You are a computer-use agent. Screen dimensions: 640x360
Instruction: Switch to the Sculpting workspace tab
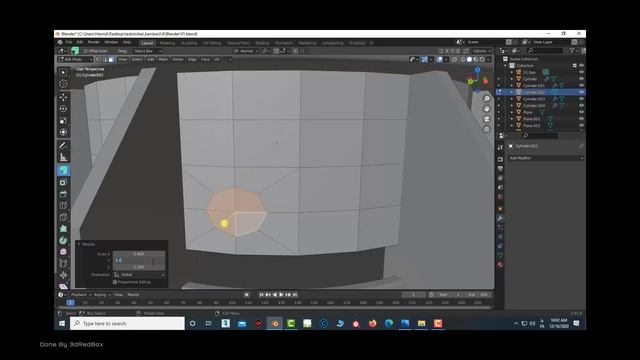tap(189, 43)
